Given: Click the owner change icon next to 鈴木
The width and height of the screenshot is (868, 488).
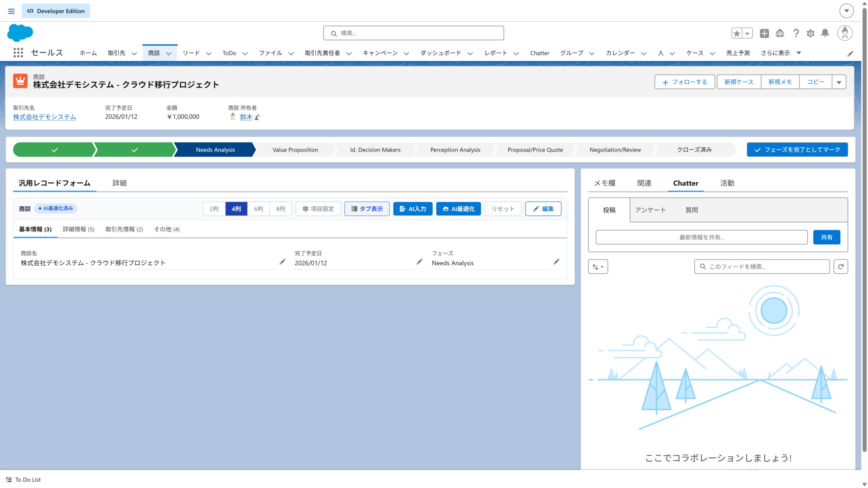Looking at the screenshot, I should (x=257, y=117).
